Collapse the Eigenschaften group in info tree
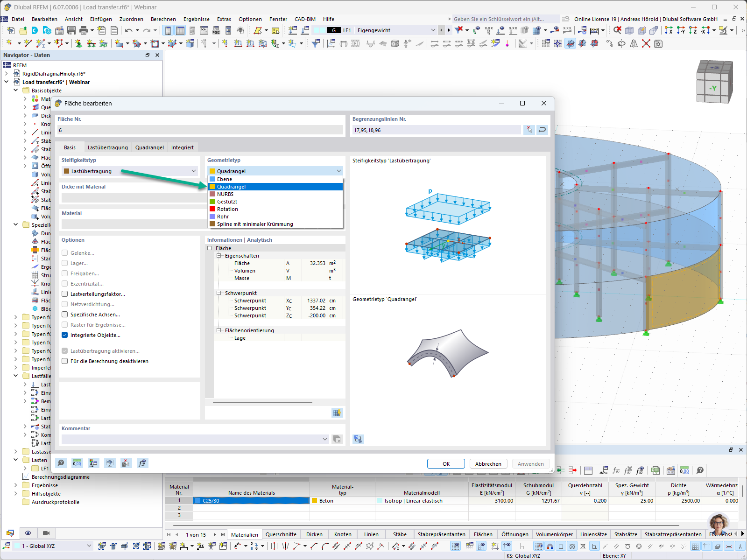 tap(218, 256)
